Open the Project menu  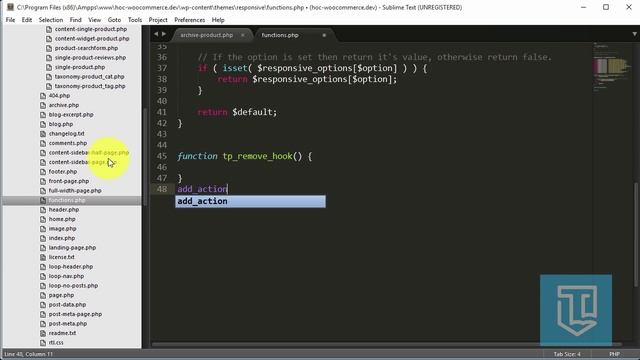(158, 20)
